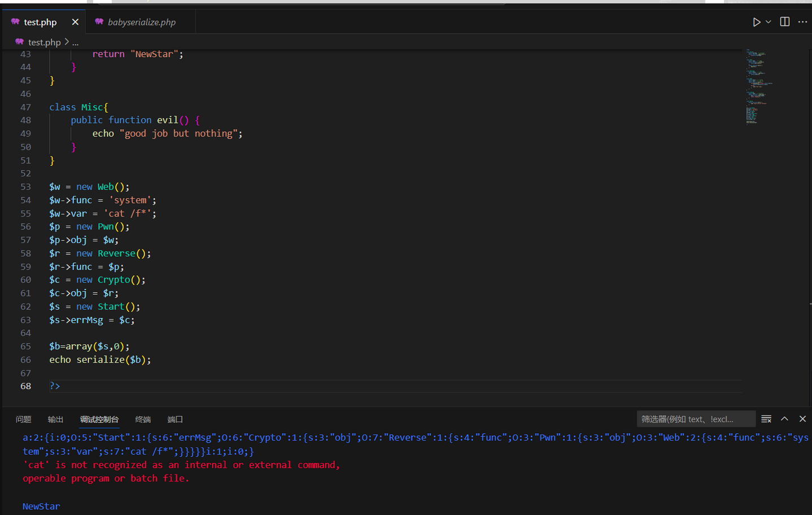The height and width of the screenshot is (515, 812).
Task: Open the babyserialize.php tab
Action: 142,22
